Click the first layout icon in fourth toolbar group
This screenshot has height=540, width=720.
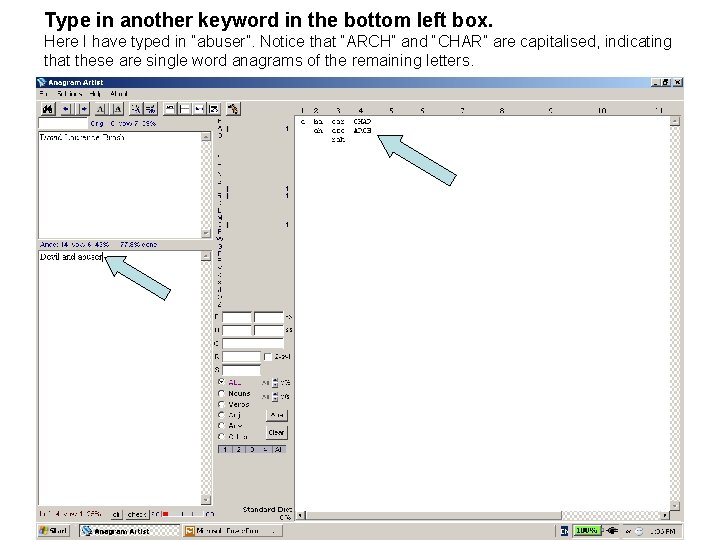170,109
